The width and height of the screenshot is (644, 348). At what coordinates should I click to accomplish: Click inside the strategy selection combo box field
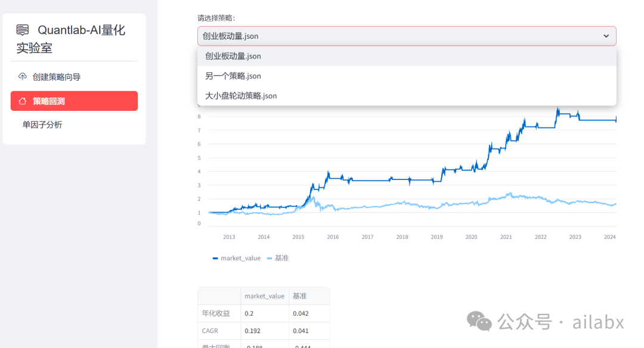(x=358, y=36)
